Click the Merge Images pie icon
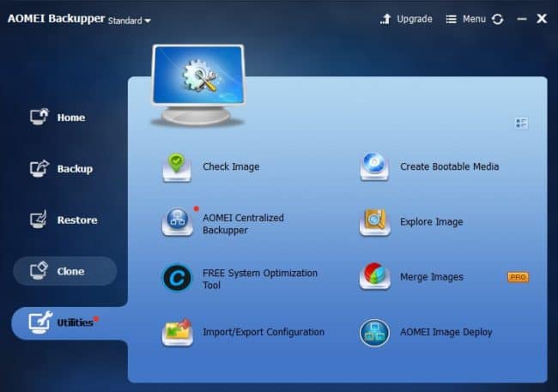The width and height of the screenshot is (558, 392). (375, 276)
